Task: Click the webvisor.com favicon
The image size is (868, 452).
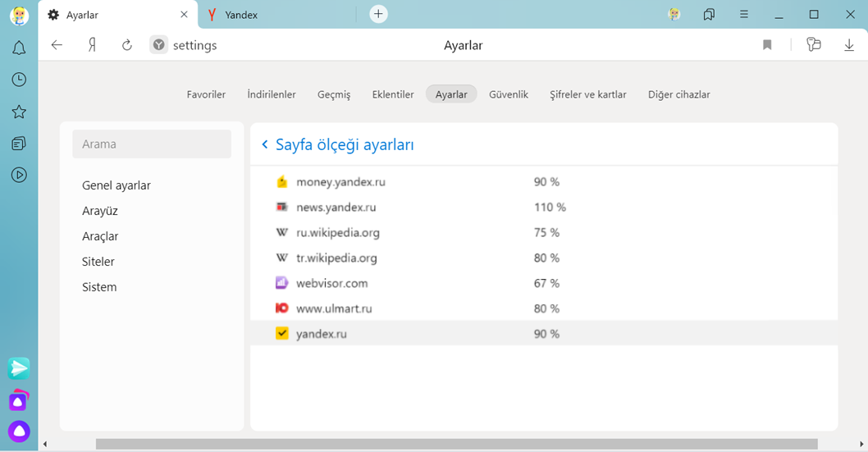Action: 281,283
